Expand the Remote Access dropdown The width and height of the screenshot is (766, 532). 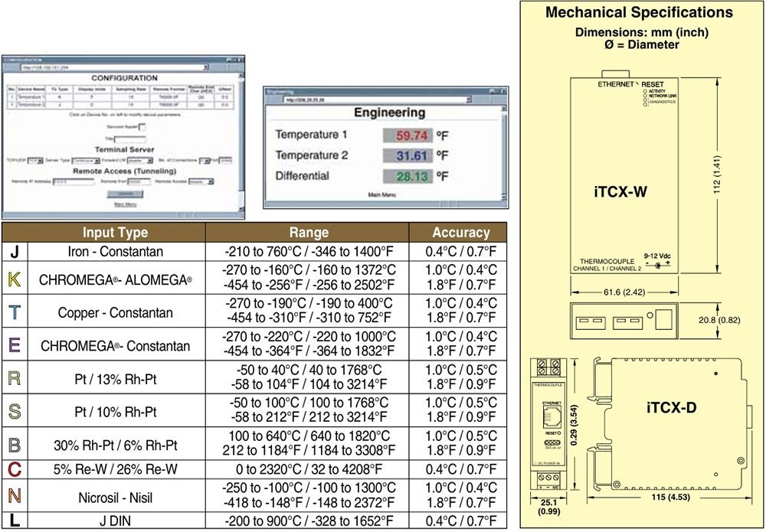[201, 182]
